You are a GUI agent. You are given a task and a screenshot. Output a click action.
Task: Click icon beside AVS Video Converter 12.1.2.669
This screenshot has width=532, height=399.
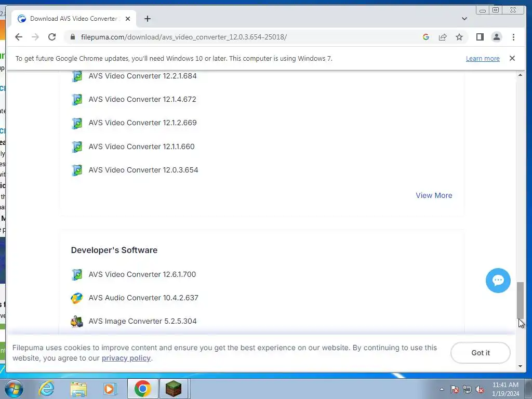[x=77, y=123]
